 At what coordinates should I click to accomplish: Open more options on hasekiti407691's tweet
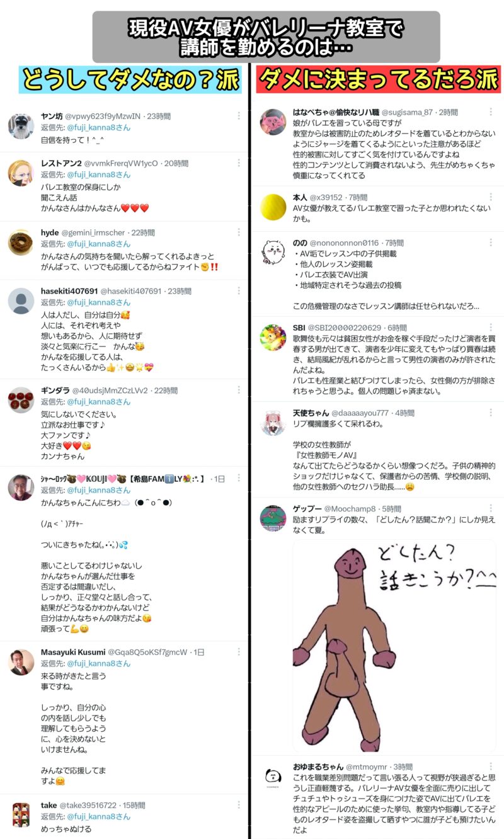[x=239, y=291]
